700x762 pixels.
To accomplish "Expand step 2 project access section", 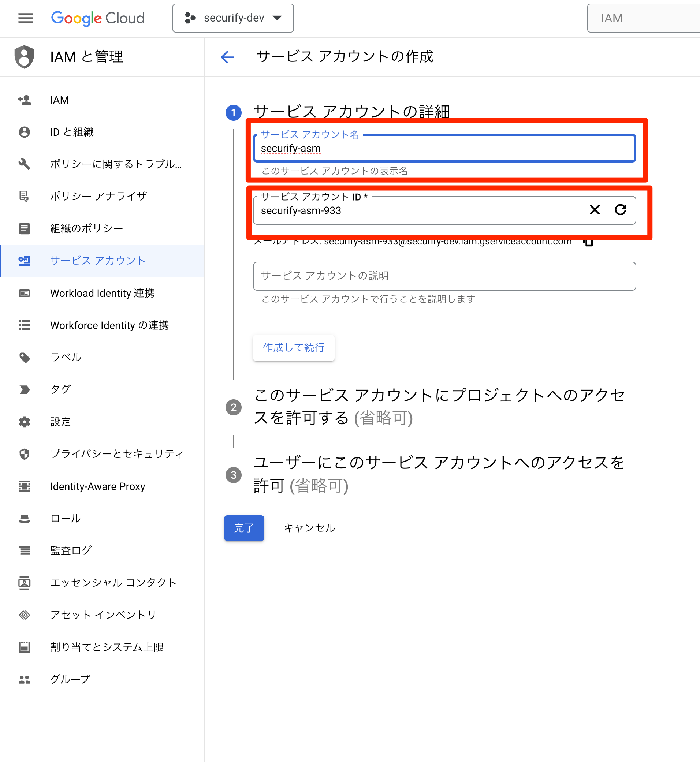I will pyautogui.click(x=439, y=406).
